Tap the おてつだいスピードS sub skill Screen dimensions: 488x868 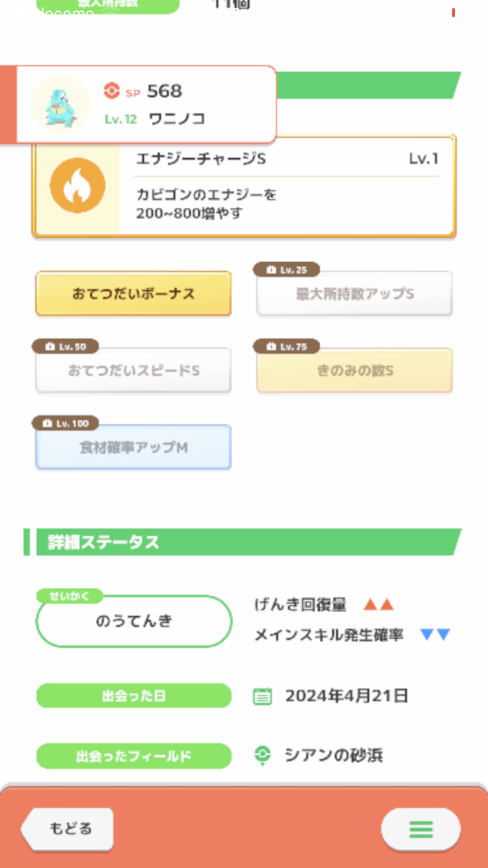[x=133, y=371]
